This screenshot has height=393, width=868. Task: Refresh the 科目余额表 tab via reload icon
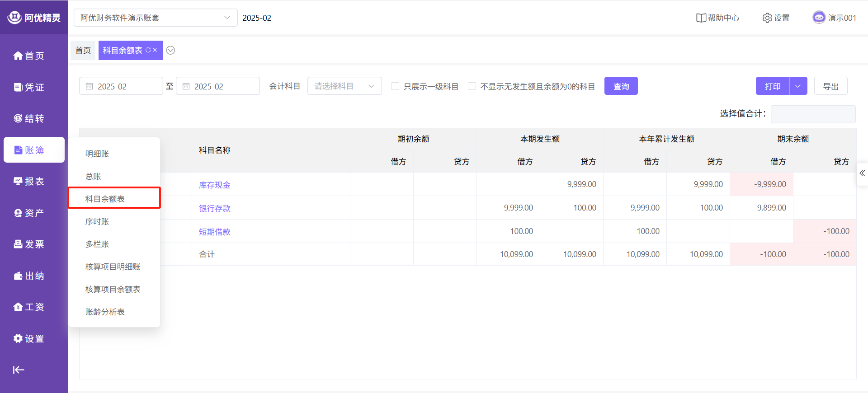coord(148,50)
